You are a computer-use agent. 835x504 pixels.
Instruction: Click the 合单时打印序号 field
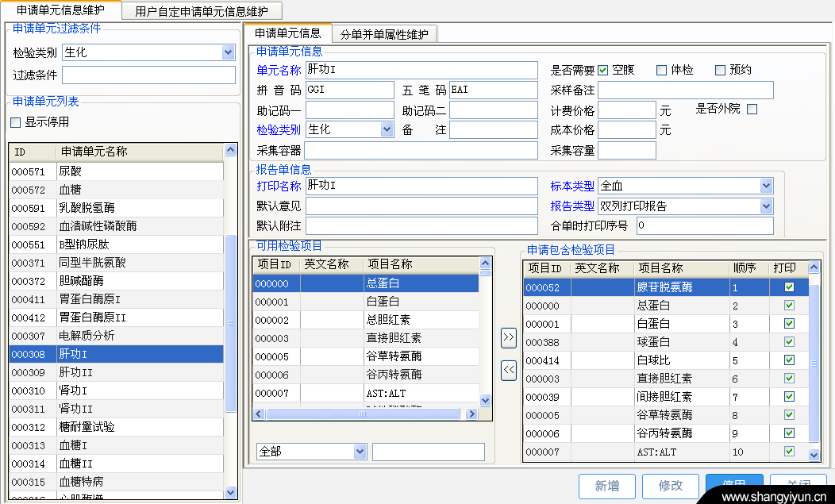coord(705,226)
